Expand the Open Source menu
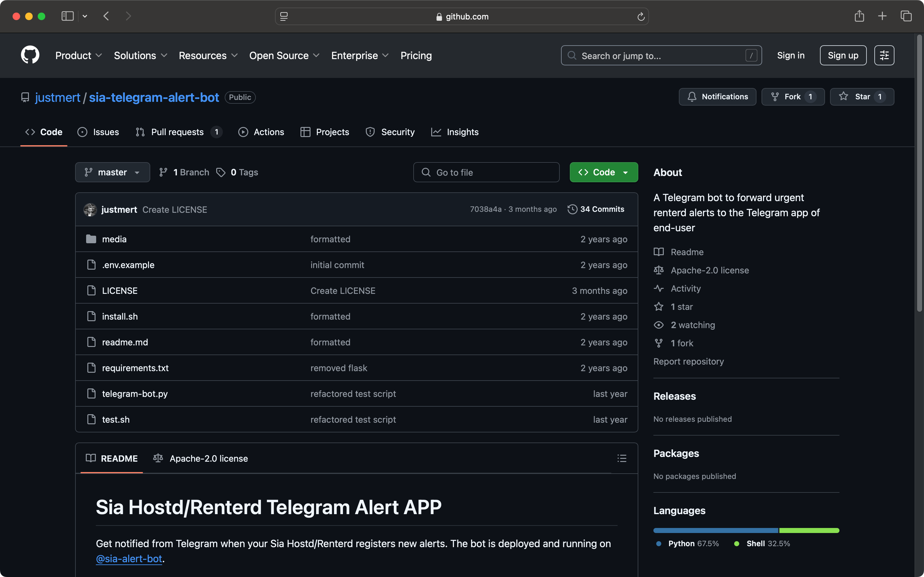Viewport: 924px width, 577px height. coord(284,55)
